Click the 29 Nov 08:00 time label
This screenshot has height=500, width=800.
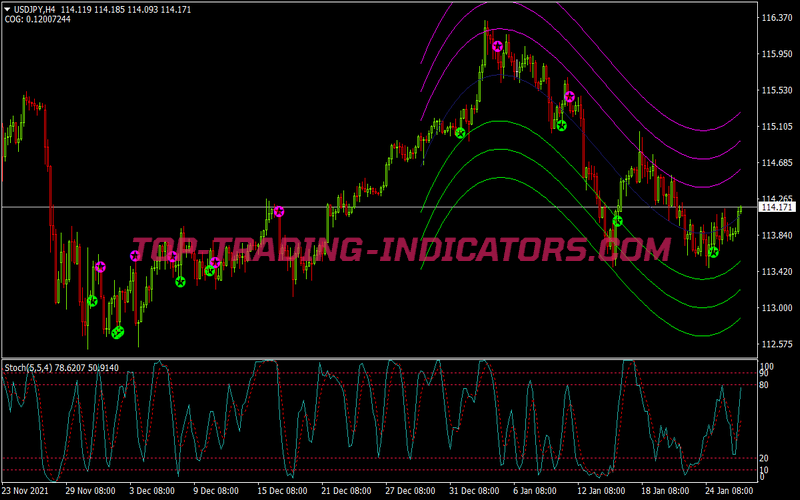tap(90, 491)
